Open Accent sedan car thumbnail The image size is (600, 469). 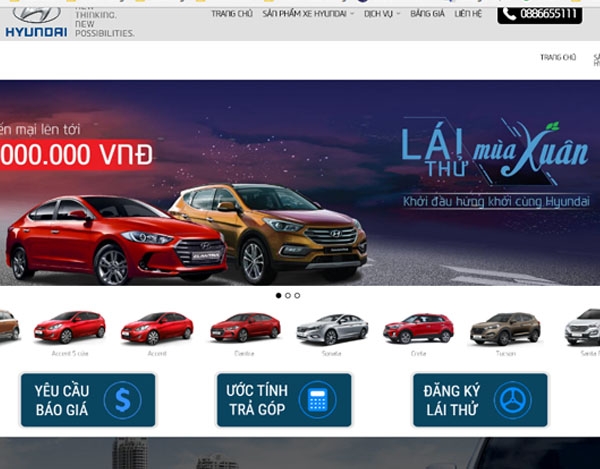coord(157,328)
